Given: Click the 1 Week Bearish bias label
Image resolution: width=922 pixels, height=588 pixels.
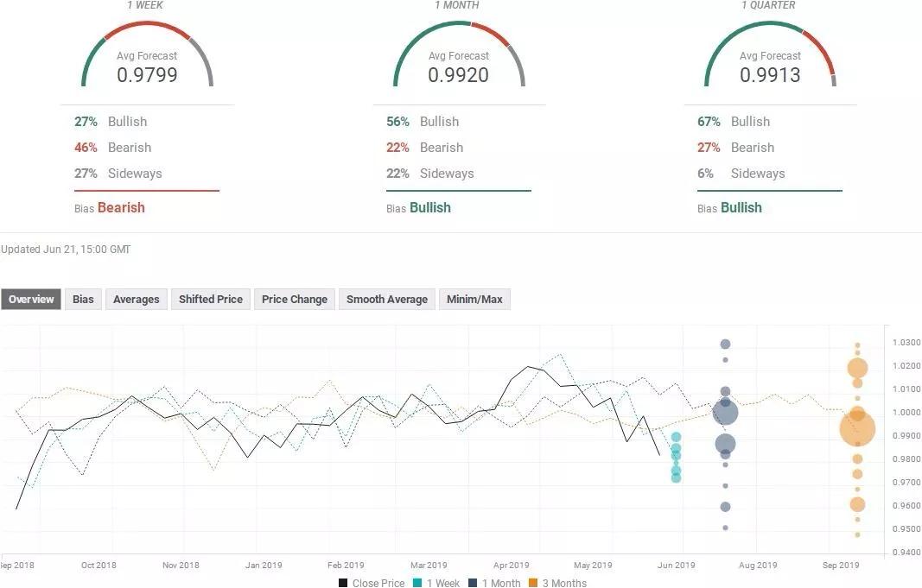Looking at the screenshot, I should 121,207.
